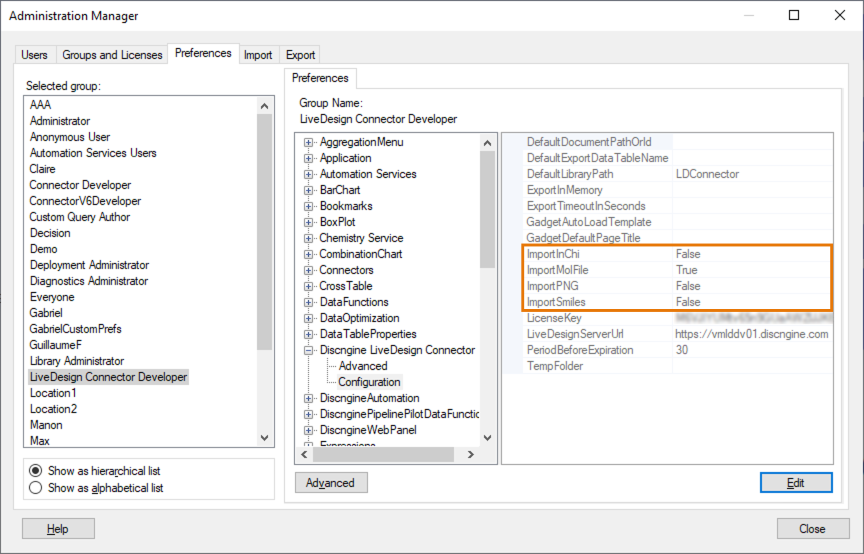This screenshot has width=864, height=554.
Task: Select the Location2 group
Action: click(x=53, y=409)
